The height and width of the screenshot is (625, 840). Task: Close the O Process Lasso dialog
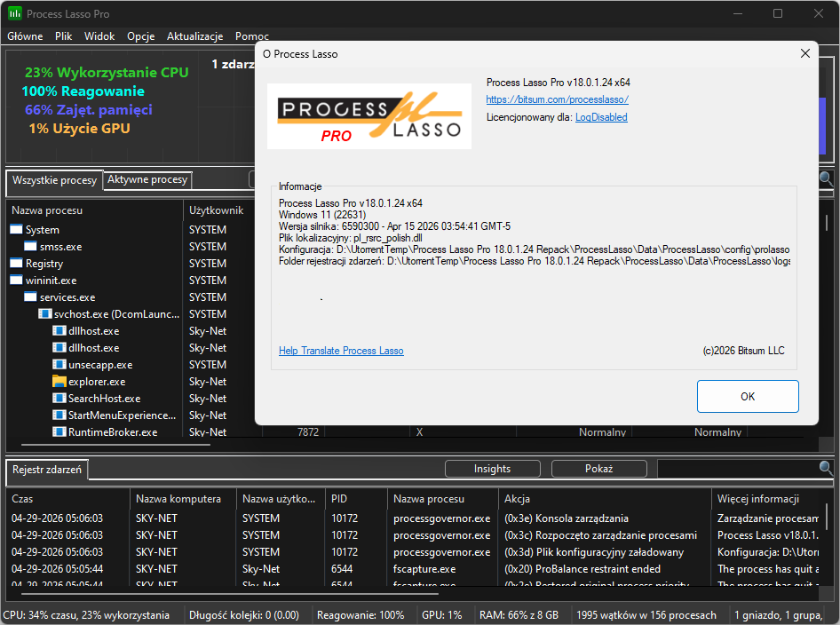pyautogui.click(x=804, y=53)
